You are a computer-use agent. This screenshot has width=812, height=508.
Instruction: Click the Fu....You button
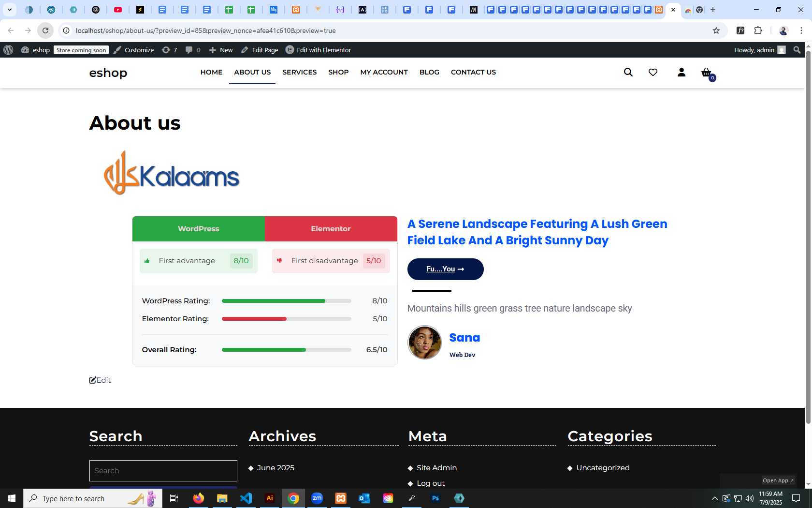(446, 269)
